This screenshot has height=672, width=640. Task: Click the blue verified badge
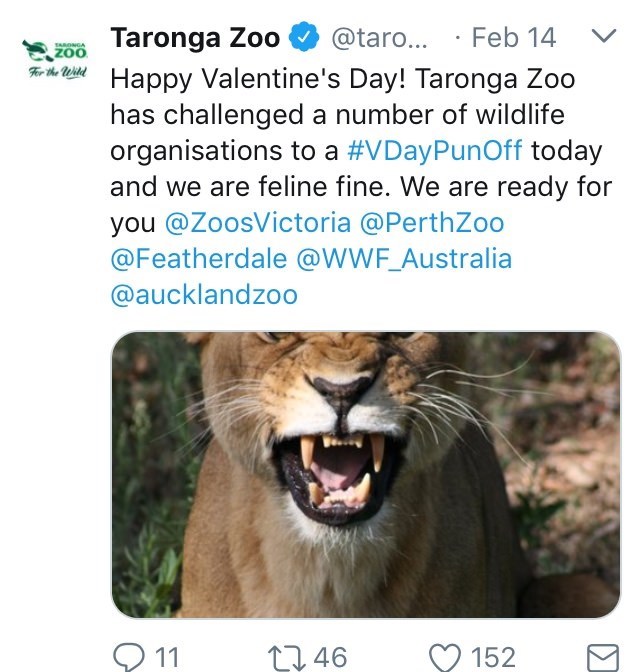(x=303, y=38)
